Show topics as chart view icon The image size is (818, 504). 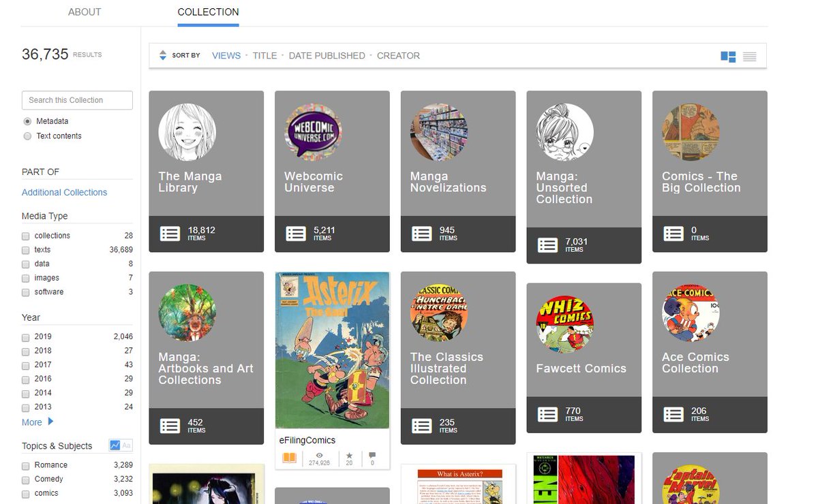pyautogui.click(x=115, y=445)
